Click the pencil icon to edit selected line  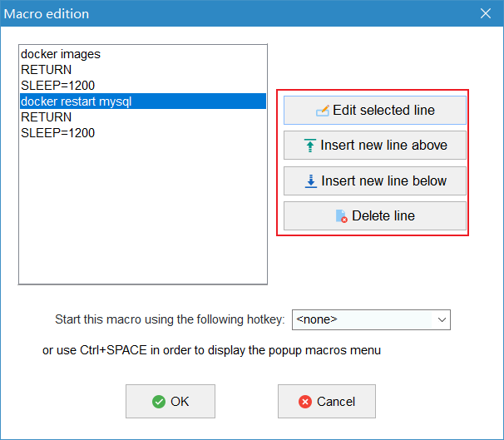pyautogui.click(x=323, y=111)
